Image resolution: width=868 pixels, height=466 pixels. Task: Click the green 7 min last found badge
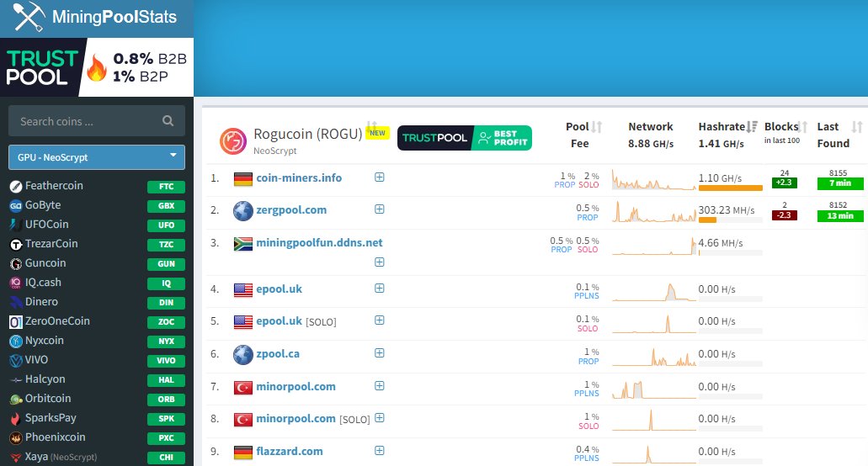tap(840, 183)
